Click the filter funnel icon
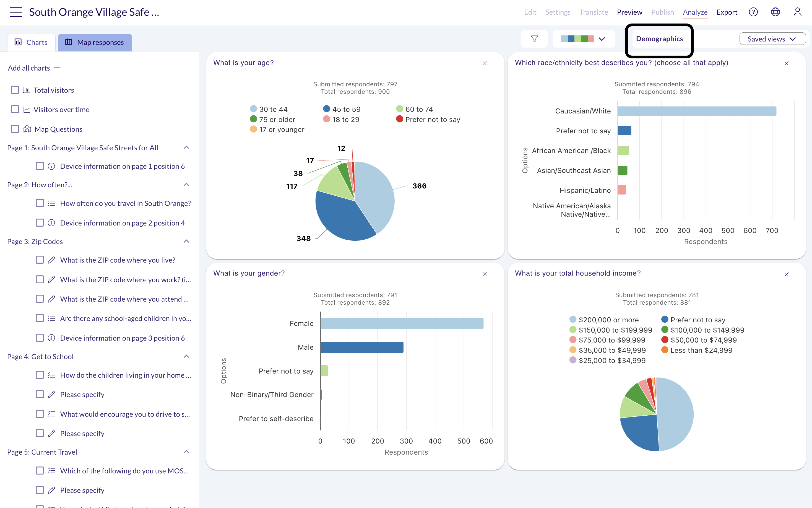The height and width of the screenshot is (508, 812). pos(535,39)
